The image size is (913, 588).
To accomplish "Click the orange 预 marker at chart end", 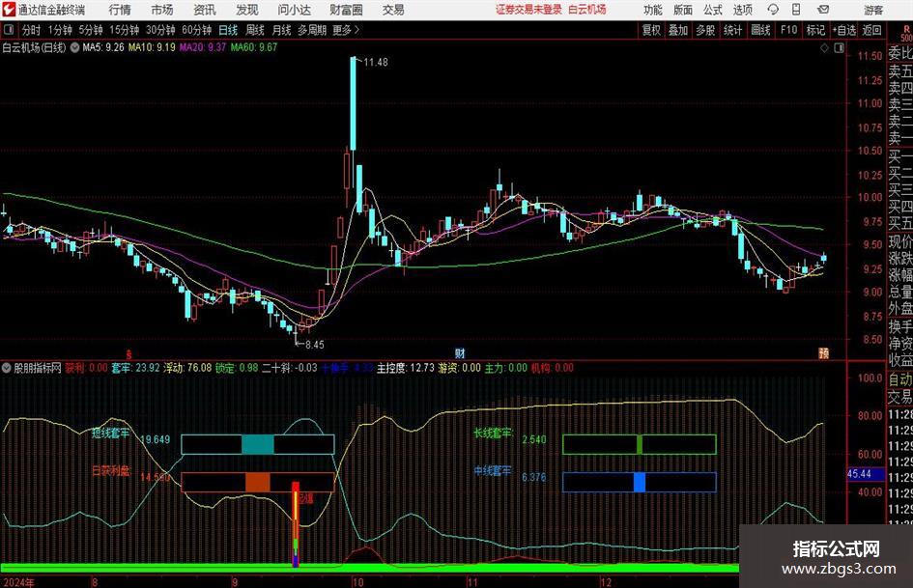I will pos(823,353).
